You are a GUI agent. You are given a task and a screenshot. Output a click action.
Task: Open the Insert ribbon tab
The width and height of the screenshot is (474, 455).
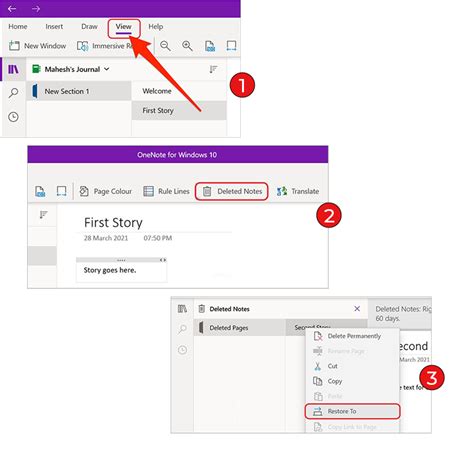click(x=54, y=27)
